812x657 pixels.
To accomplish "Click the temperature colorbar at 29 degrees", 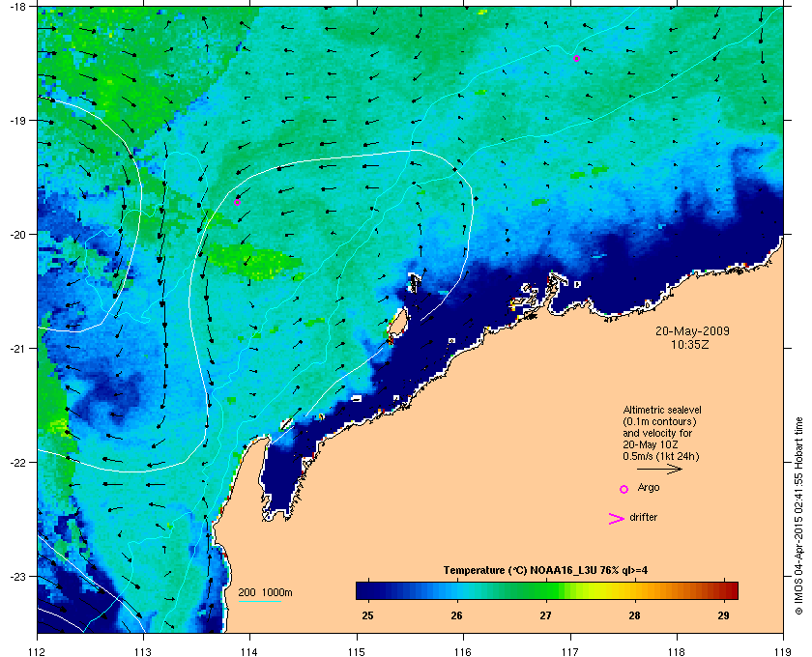I will (723, 590).
